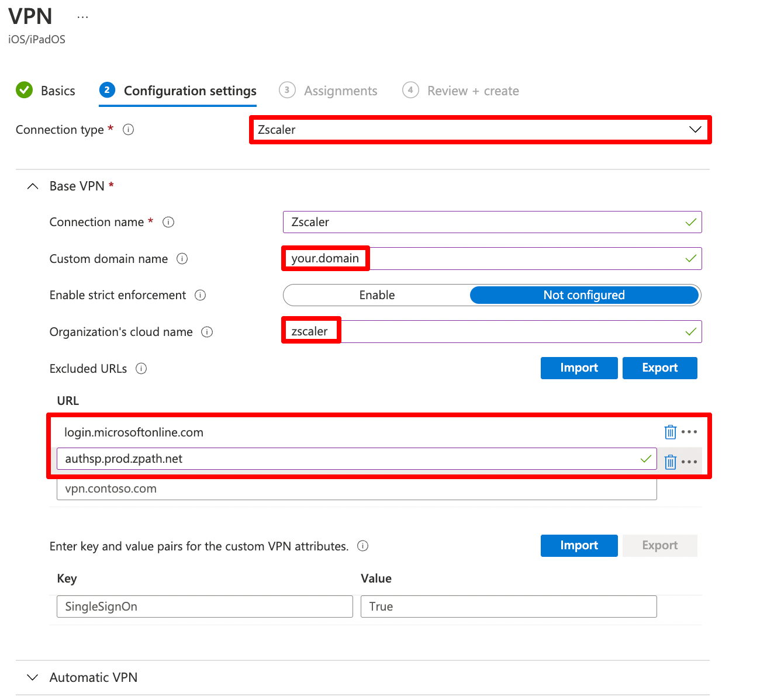
Task: Open the Connection type dropdown
Action: coord(695,130)
